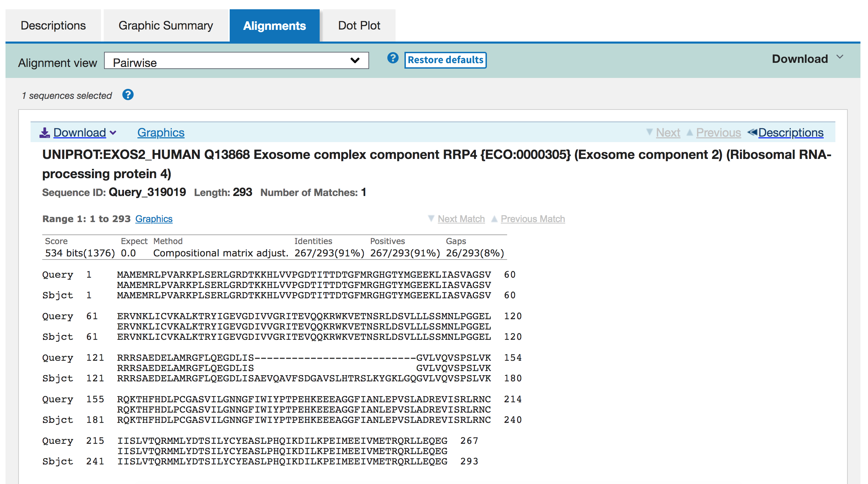Click the help icon beside sequences selected text
This screenshot has width=868, height=484.
tap(128, 95)
